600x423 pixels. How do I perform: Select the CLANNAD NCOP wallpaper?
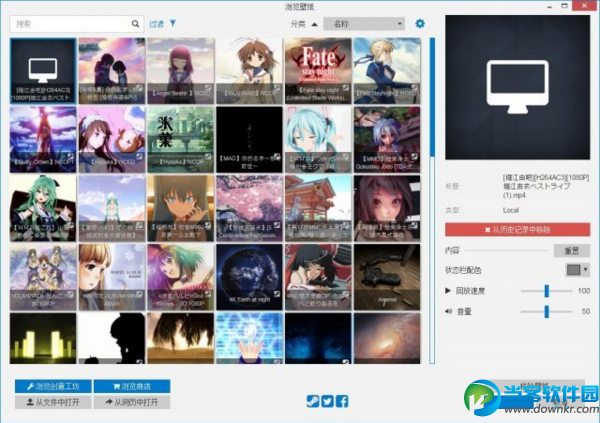tap(249, 71)
